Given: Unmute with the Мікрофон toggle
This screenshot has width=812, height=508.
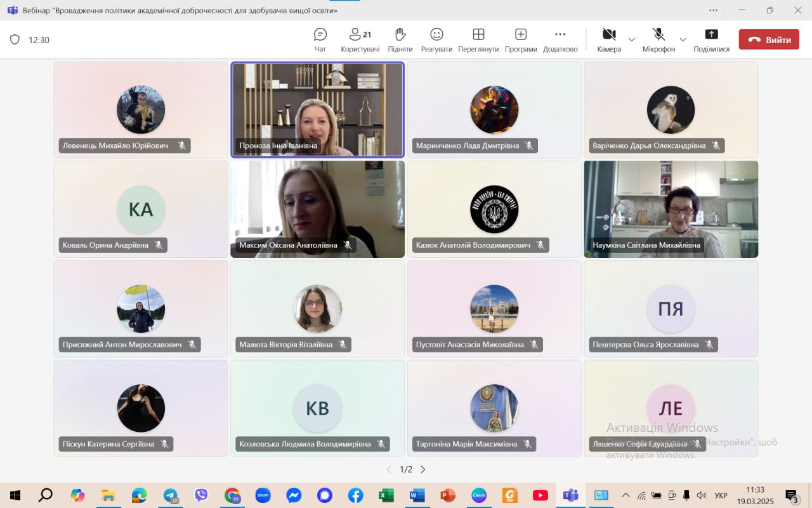Looking at the screenshot, I should (x=658, y=39).
